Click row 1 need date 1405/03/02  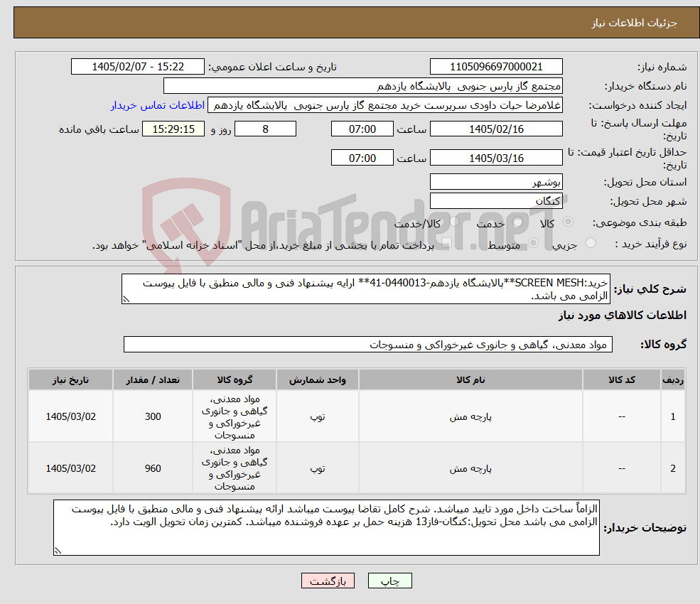(70, 416)
